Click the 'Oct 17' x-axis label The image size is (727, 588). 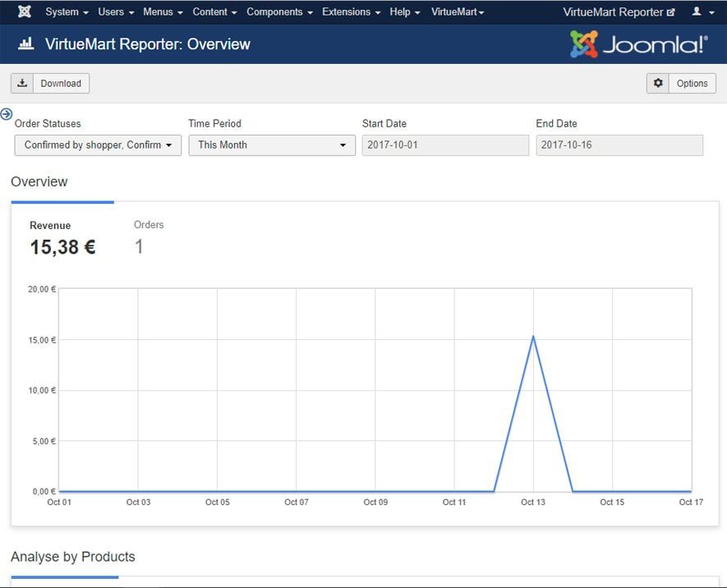(x=692, y=503)
